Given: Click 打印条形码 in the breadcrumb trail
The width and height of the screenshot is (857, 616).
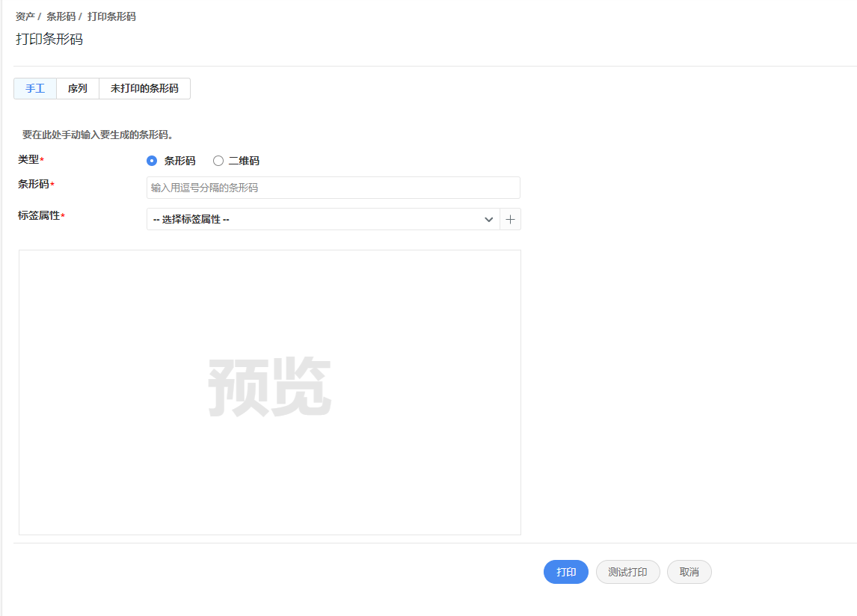Looking at the screenshot, I should (111, 16).
